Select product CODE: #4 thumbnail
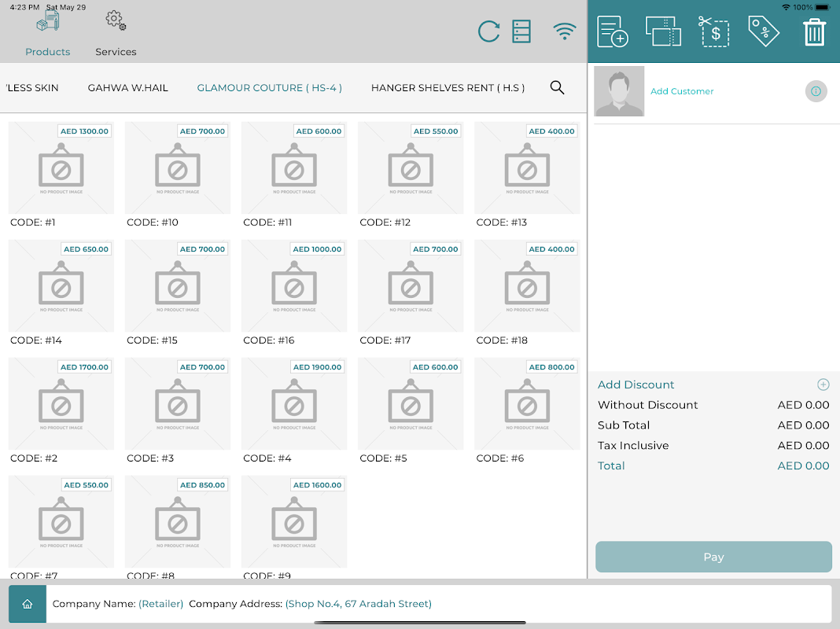Viewport: 840px width, 629px height. pyautogui.click(x=294, y=403)
